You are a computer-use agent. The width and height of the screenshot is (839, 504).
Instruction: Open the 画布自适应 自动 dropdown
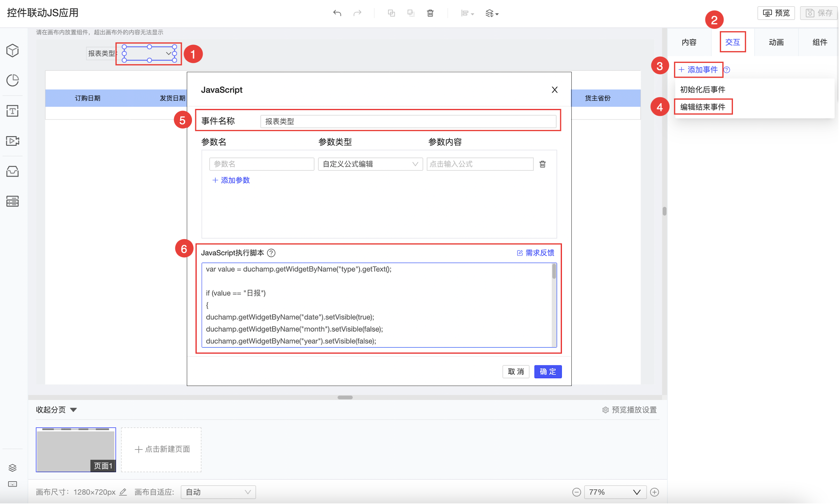click(x=218, y=492)
